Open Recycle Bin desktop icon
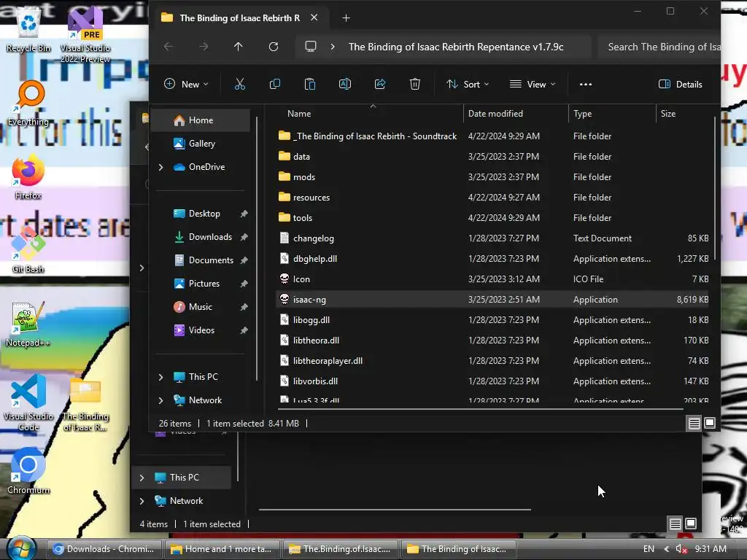747x560 pixels. pyautogui.click(x=28, y=31)
